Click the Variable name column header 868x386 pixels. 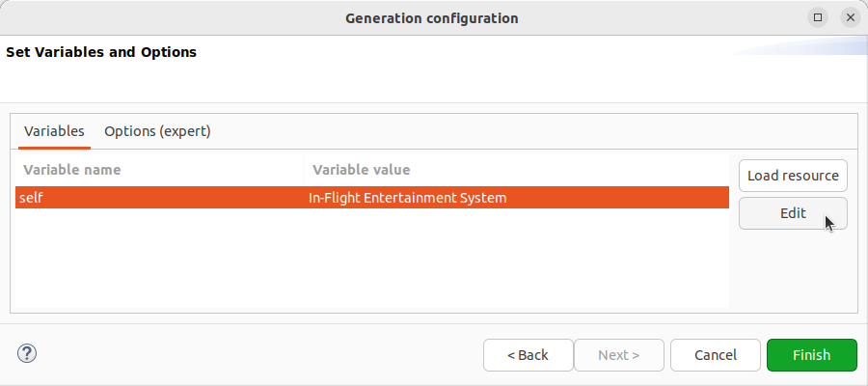(x=72, y=170)
